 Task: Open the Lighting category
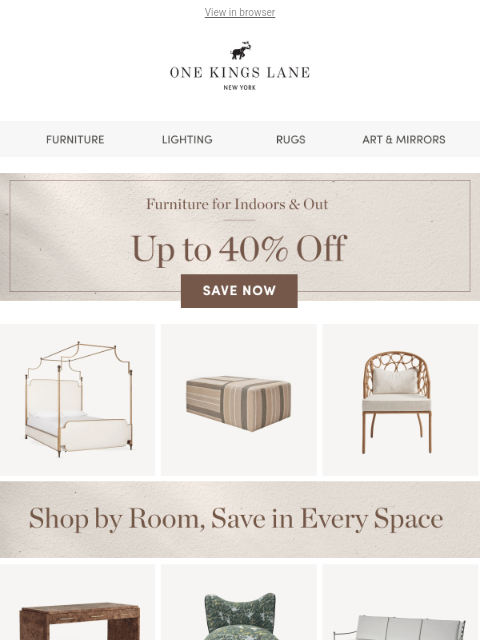[187, 140]
